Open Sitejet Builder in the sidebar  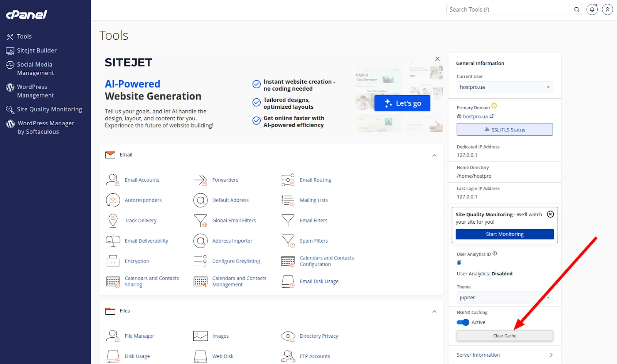click(37, 51)
